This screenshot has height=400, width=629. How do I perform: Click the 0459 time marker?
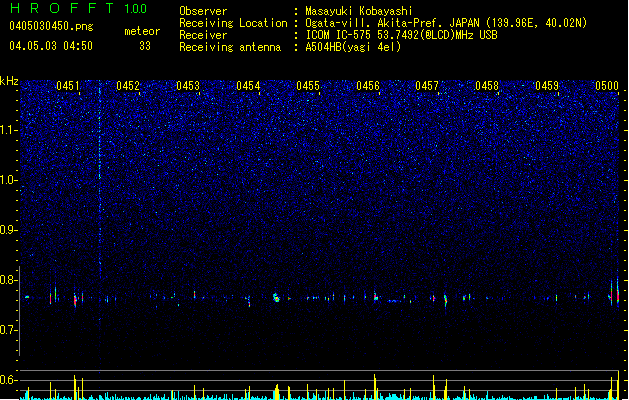pos(547,86)
